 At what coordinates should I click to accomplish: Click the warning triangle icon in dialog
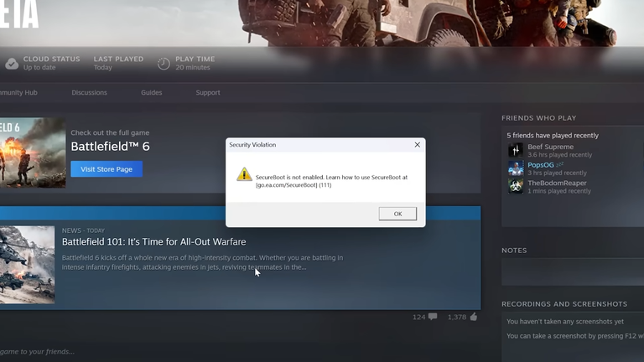click(x=244, y=174)
